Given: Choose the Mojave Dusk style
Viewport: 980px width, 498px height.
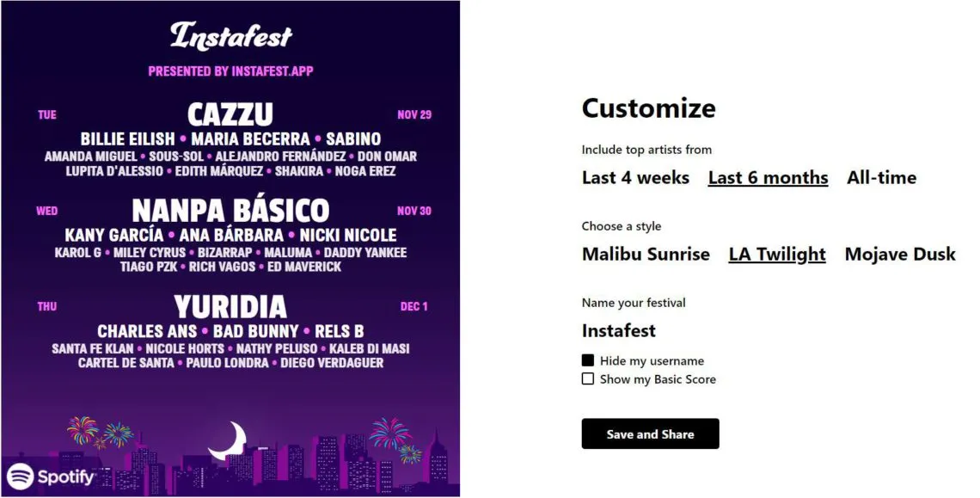Looking at the screenshot, I should 900,254.
